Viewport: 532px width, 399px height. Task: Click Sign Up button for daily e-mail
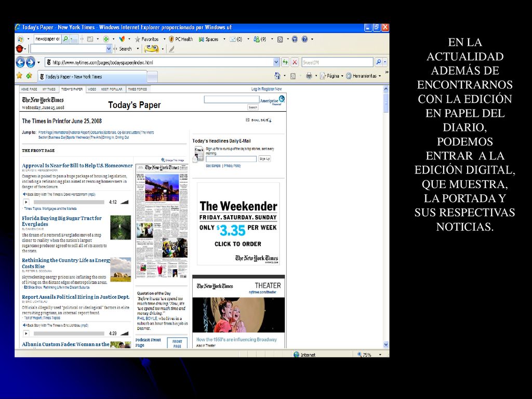click(x=264, y=159)
